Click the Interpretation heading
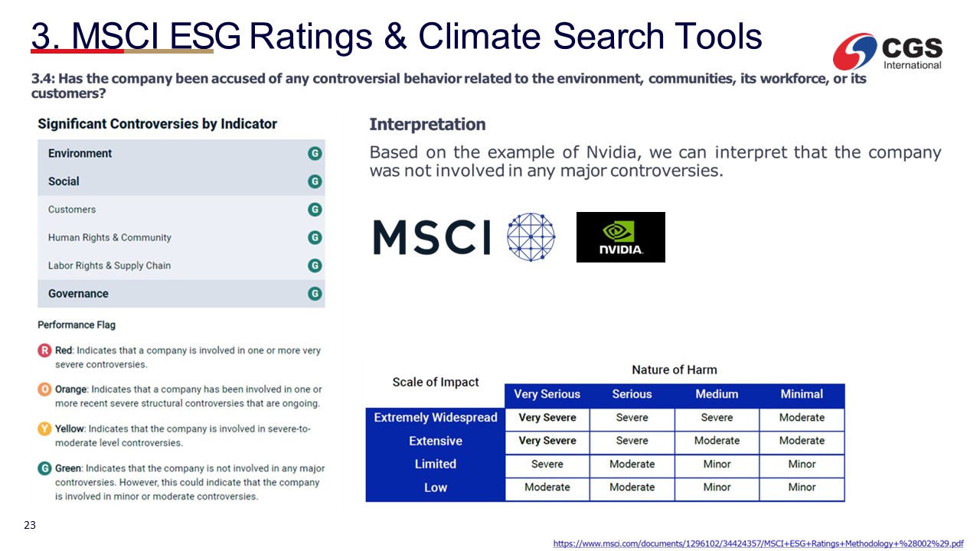Image resolution: width=980 pixels, height=551 pixels. click(x=427, y=125)
